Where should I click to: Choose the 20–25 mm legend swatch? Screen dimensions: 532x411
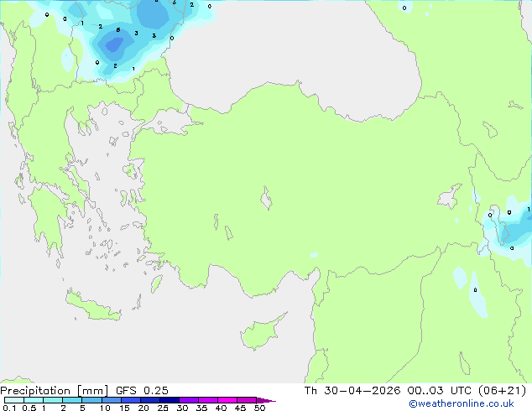coord(150,400)
